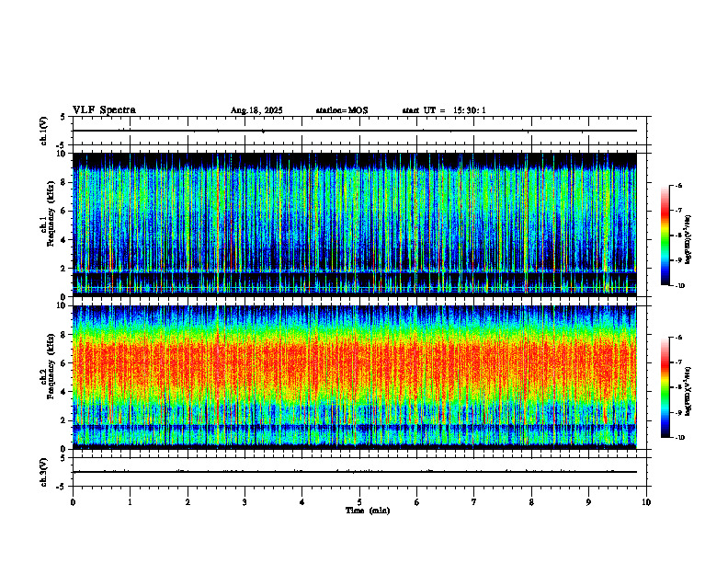
Task: Click ch.2 frequency axis tick "4"
Action: pos(64,392)
